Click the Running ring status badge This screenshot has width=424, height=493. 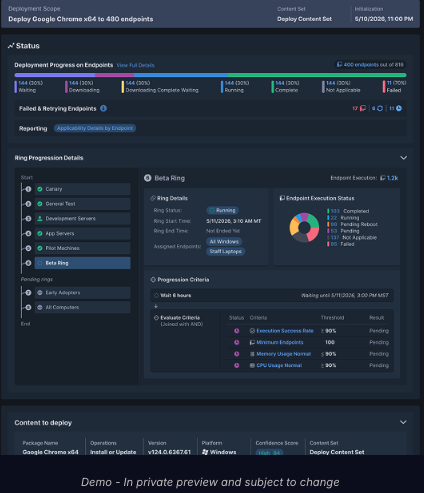click(x=222, y=210)
